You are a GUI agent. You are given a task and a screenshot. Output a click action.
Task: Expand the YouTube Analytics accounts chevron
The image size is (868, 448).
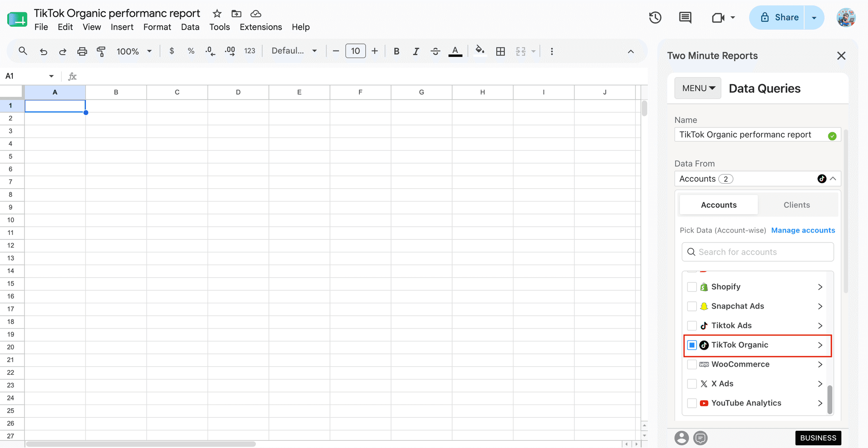pos(820,403)
